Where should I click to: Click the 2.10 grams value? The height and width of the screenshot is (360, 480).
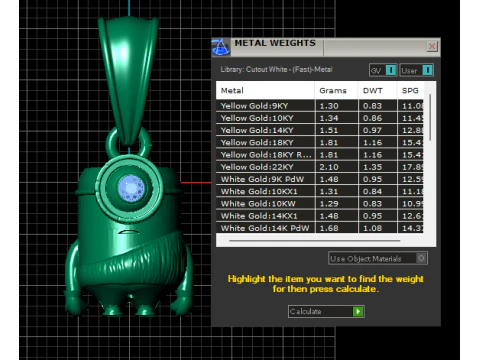coord(329,167)
